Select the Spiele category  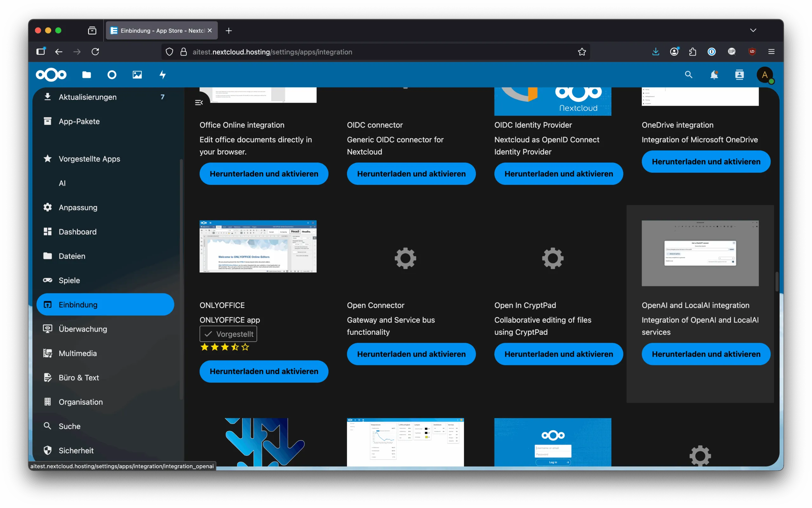coord(105,280)
